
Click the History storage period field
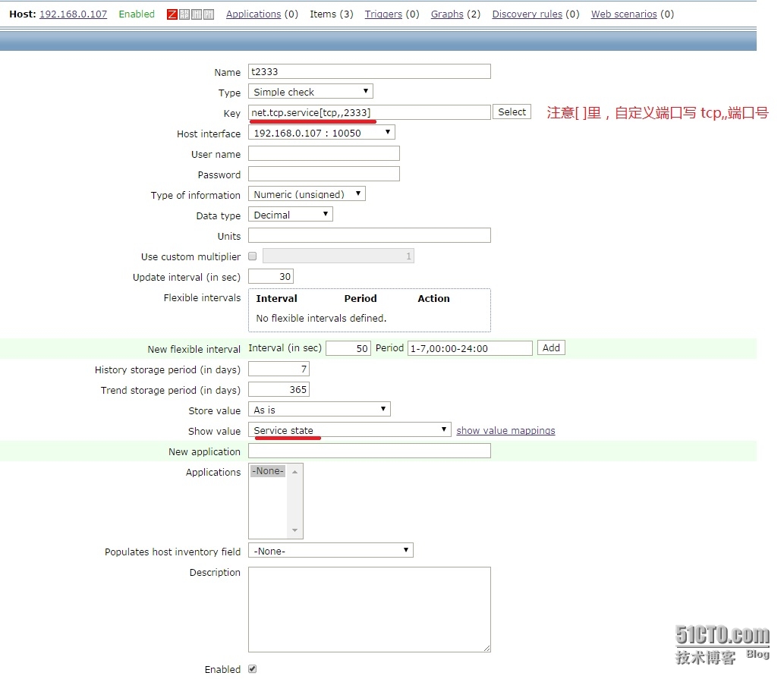coord(279,369)
